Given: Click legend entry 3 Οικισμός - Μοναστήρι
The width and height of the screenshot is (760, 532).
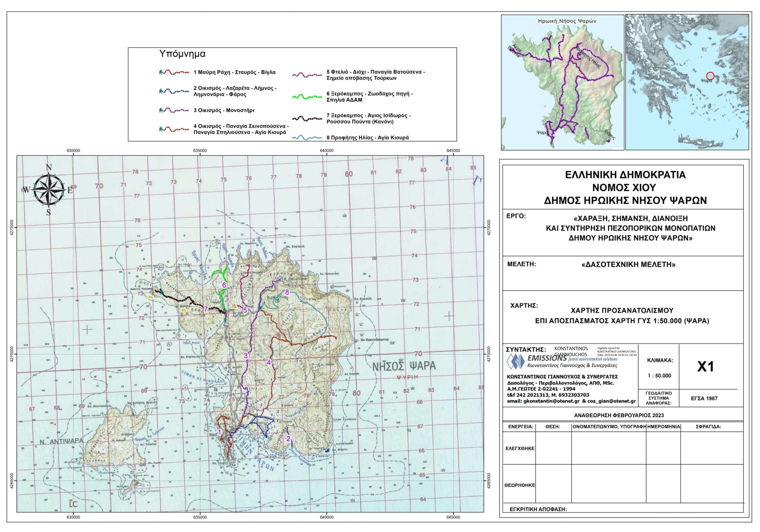Looking at the screenshot, I should pyautogui.click(x=224, y=110).
